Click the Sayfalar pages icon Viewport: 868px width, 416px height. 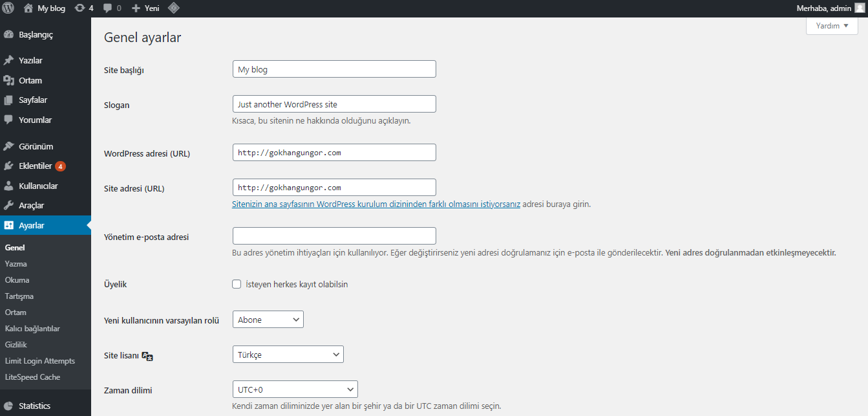8,100
